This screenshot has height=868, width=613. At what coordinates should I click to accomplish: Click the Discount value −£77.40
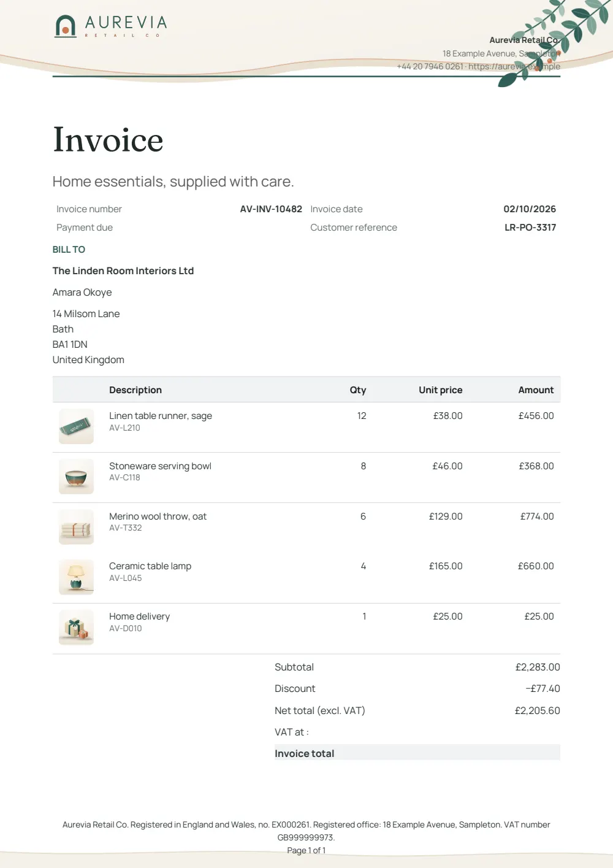point(543,689)
